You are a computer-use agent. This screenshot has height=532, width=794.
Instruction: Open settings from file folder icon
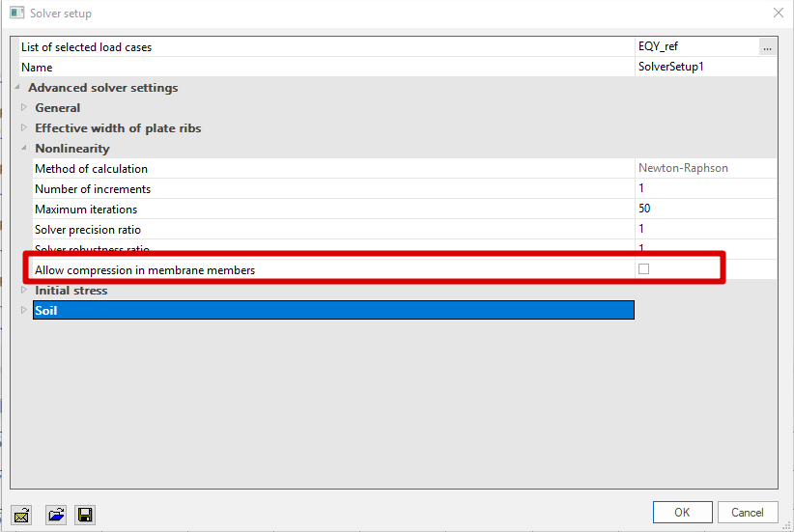click(x=54, y=514)
